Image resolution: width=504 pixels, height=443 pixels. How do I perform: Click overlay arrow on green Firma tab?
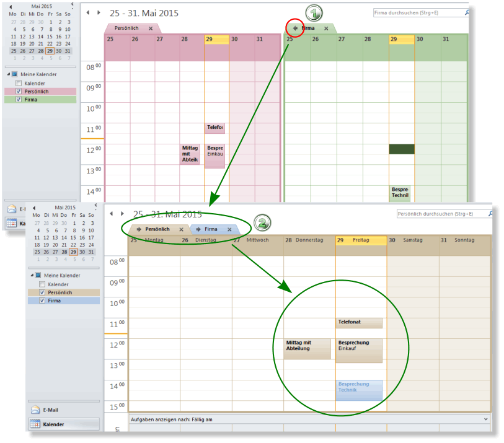point(296,29)
